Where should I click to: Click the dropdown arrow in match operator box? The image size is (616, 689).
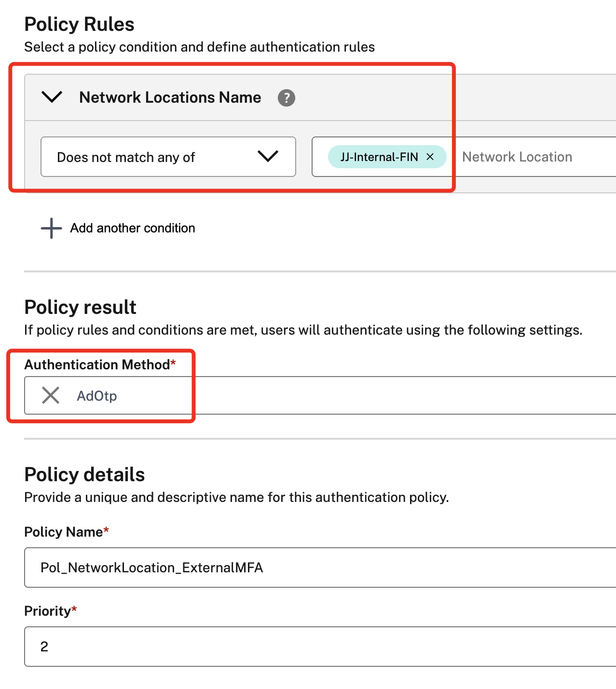[x=268, y=156]
